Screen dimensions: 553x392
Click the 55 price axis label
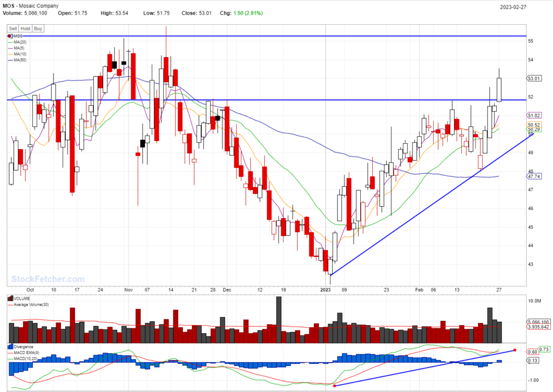click(530, 41)
